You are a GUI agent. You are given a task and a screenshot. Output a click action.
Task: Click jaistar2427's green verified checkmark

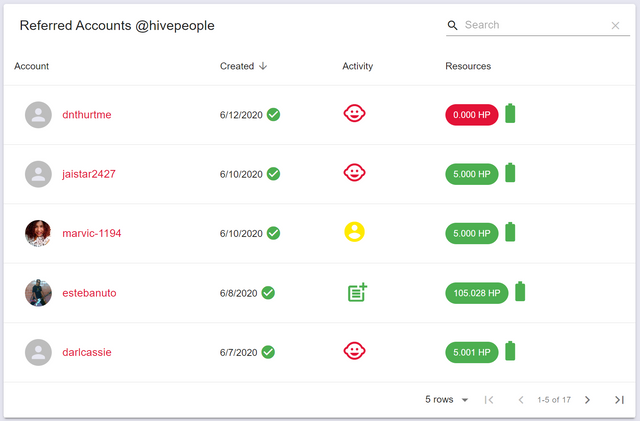(x=273, y=174)
